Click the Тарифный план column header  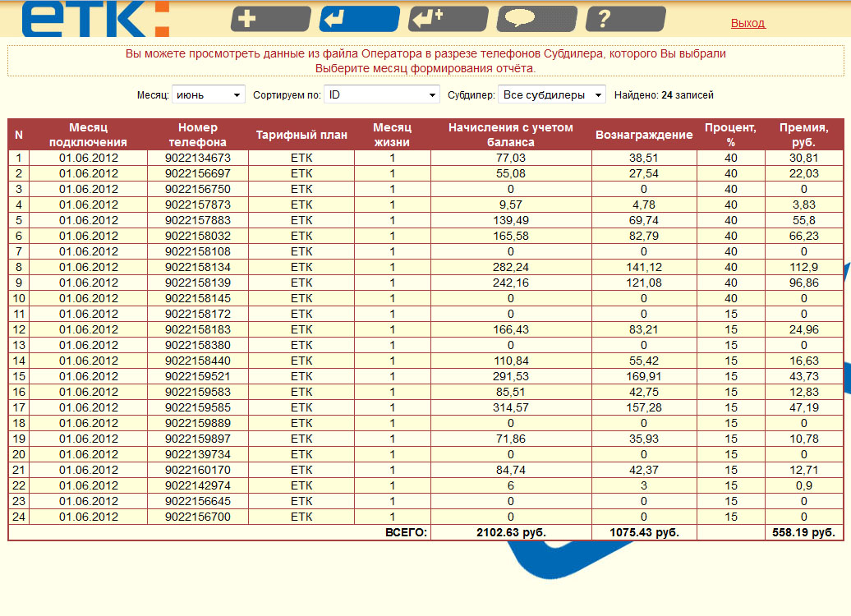click(x=301, y=135)
